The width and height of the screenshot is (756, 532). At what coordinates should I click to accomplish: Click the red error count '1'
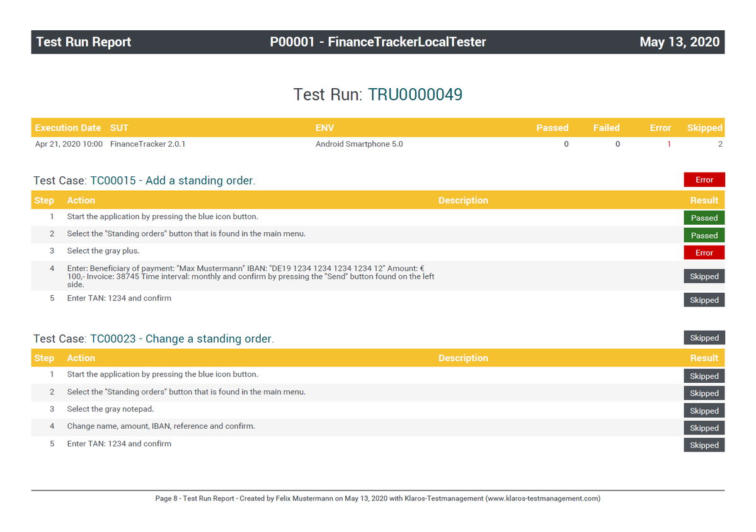pos(669,144)
